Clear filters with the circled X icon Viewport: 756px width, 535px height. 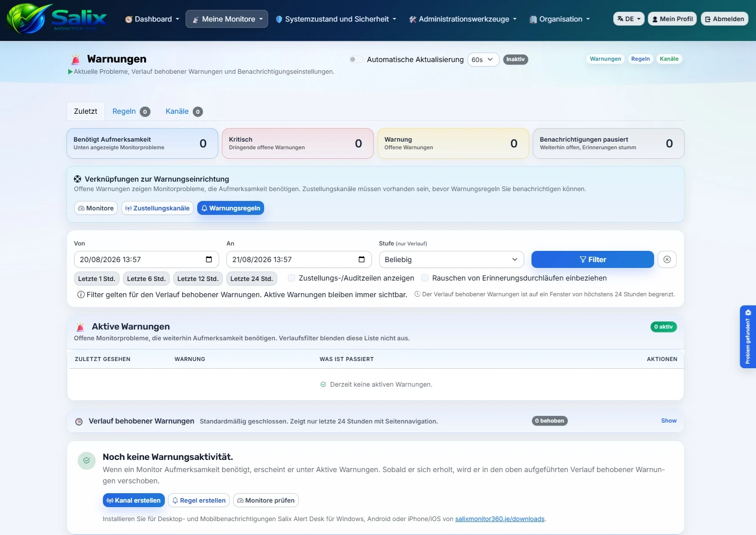point(667,259)
